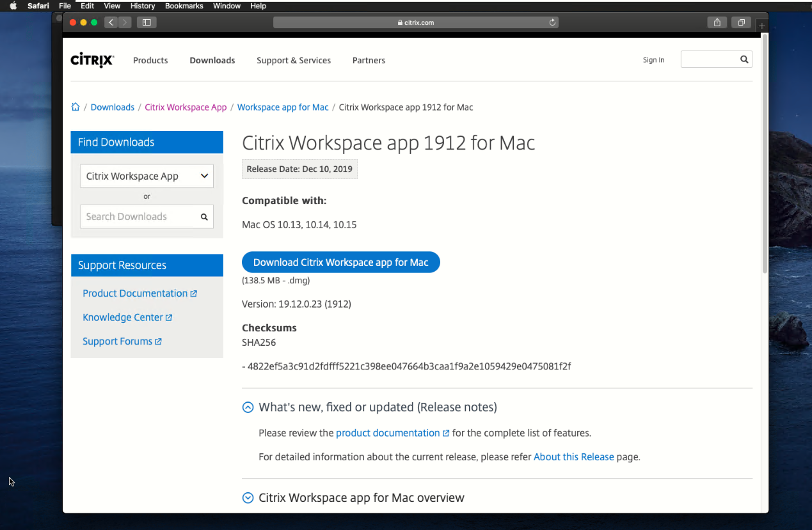The width and height of the screenshot is (812, 530).
Task: Open Citrix Workspace App dropdown
Action: pyautogui.click(x=147, y=176)
